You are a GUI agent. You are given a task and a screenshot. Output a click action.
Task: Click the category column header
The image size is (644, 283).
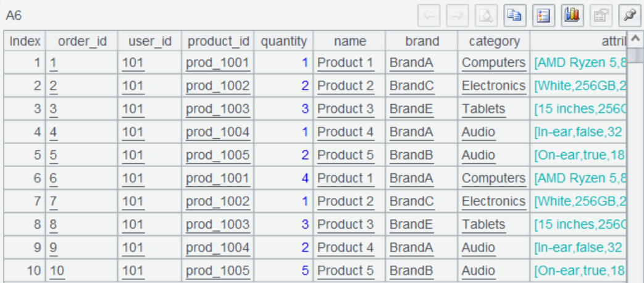[x=494, y=41]
